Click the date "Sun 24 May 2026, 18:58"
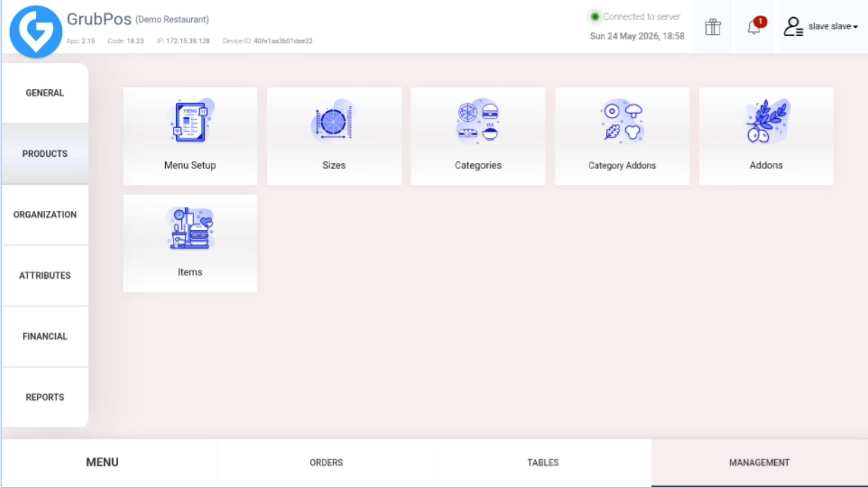Image resolution: width=868 pixels, height=488 pixels. coord(637,36)
